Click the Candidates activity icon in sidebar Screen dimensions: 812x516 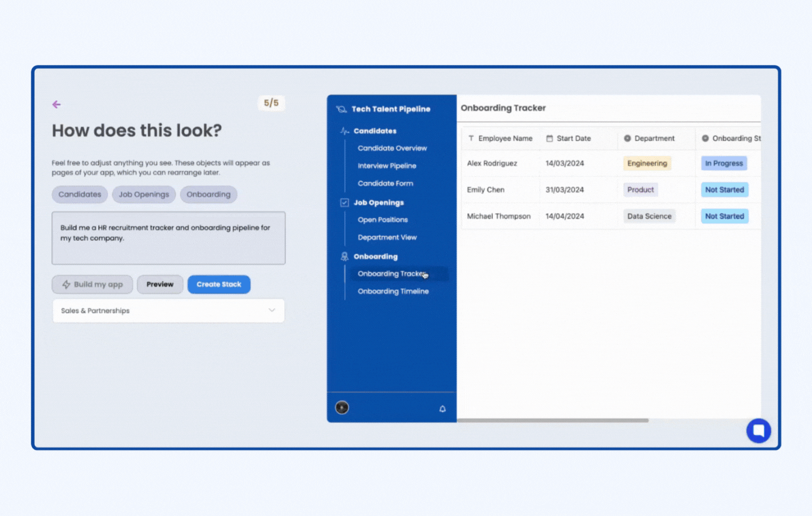click(x=344, y=131)
